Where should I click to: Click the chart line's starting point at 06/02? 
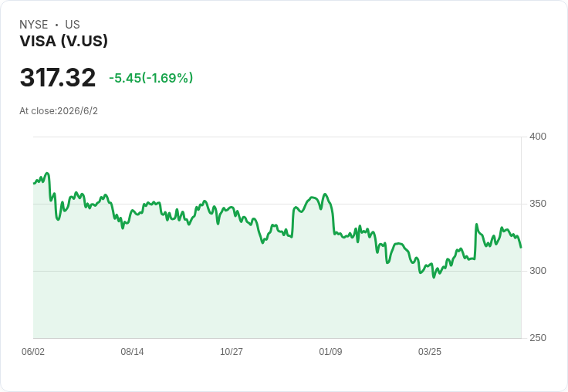(34, 184)
